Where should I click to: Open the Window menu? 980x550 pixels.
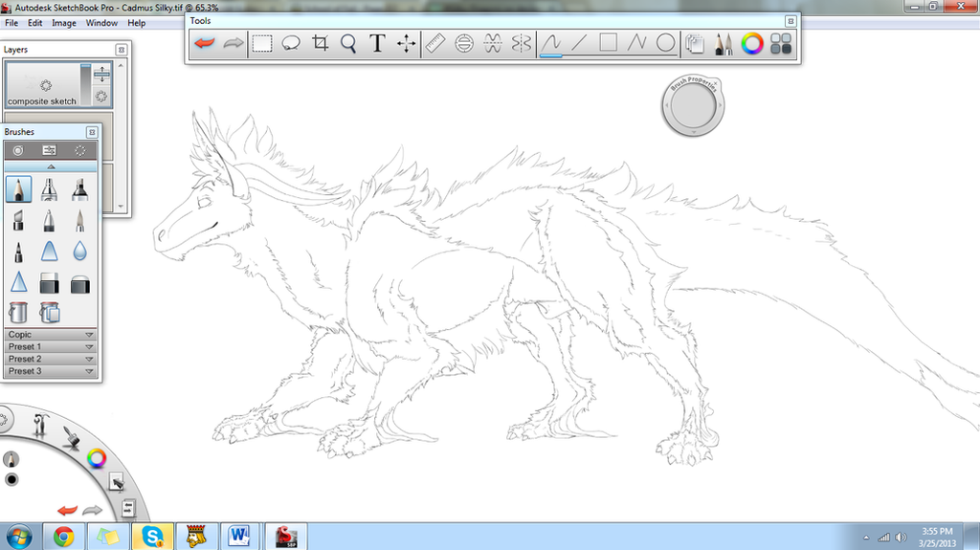click(101, 23)
